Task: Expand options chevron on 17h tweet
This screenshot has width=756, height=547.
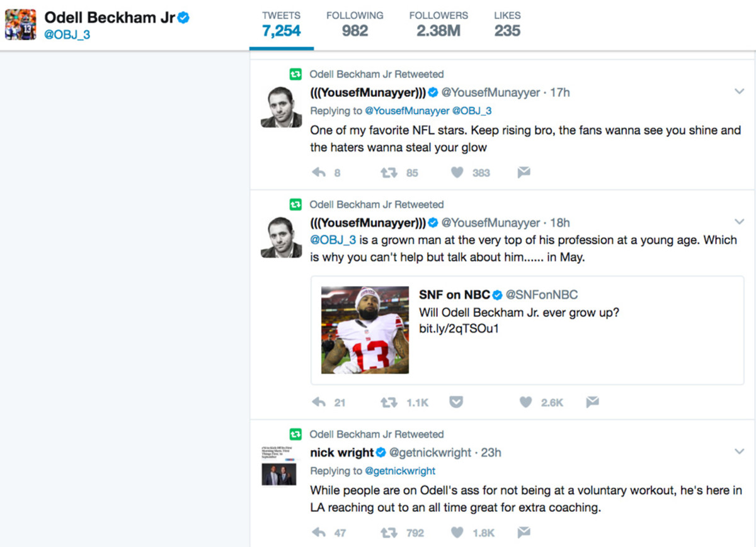Action: 740,92
